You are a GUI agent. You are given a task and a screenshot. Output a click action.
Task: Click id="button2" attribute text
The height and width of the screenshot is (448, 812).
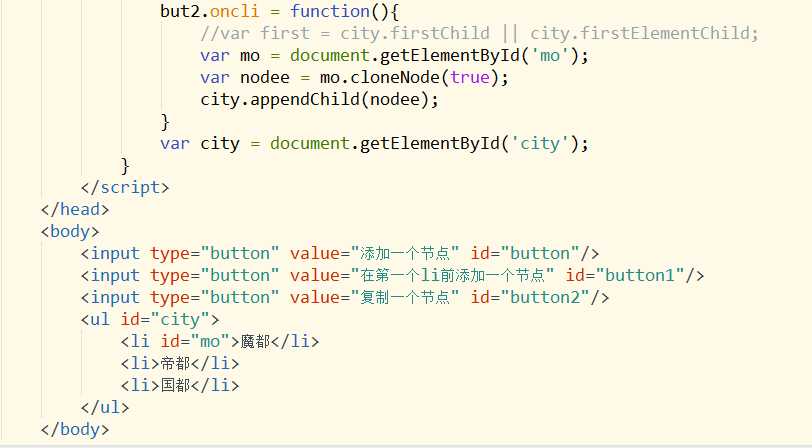[x=530, y=297]
